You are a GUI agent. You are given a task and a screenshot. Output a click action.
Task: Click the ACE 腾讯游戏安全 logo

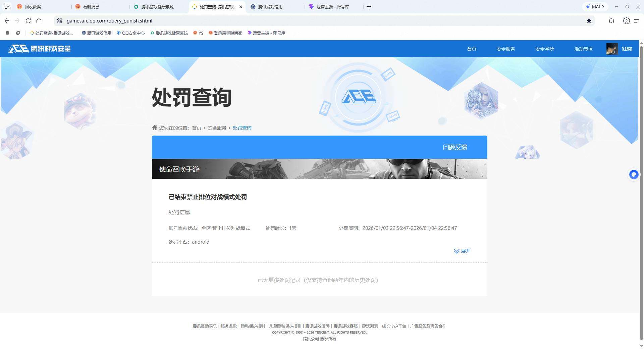pyautogui.click(x=40, y=49)
